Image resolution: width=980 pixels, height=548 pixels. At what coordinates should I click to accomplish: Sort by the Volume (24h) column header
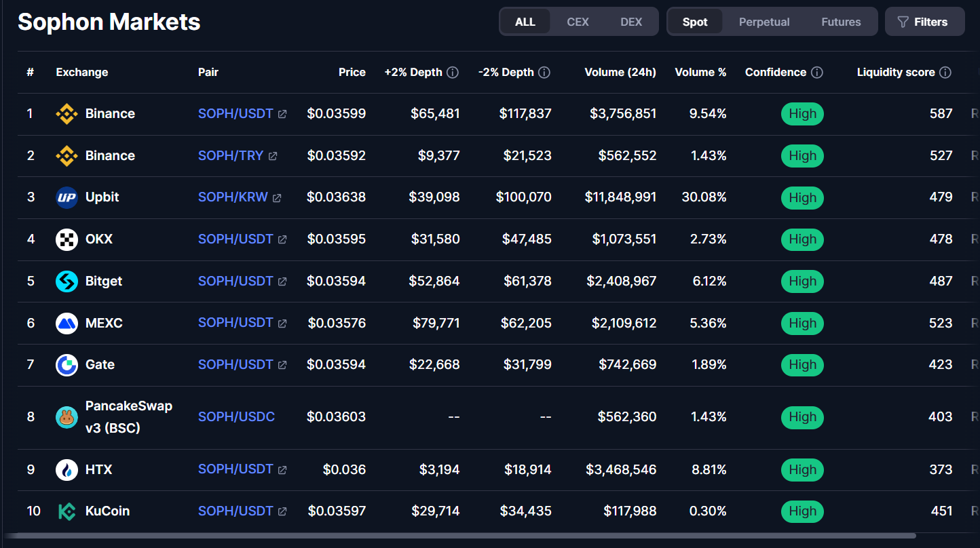point(620,72)
